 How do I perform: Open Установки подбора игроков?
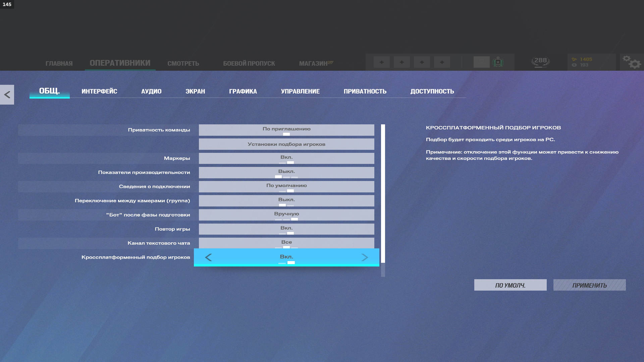[286, 144]
